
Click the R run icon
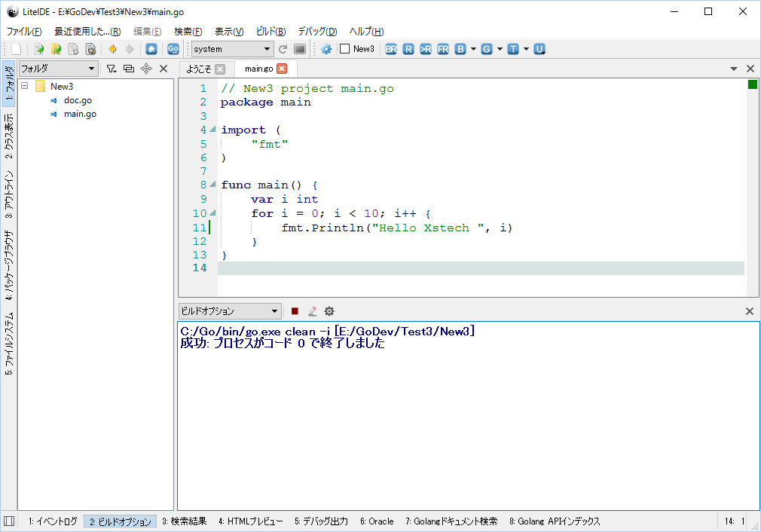click(408, 49)
